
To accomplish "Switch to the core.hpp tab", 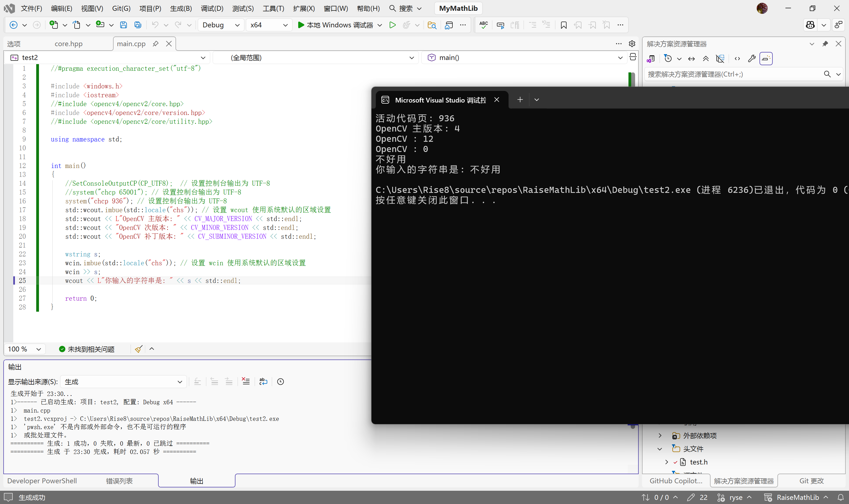I will [x=69, y=43].
